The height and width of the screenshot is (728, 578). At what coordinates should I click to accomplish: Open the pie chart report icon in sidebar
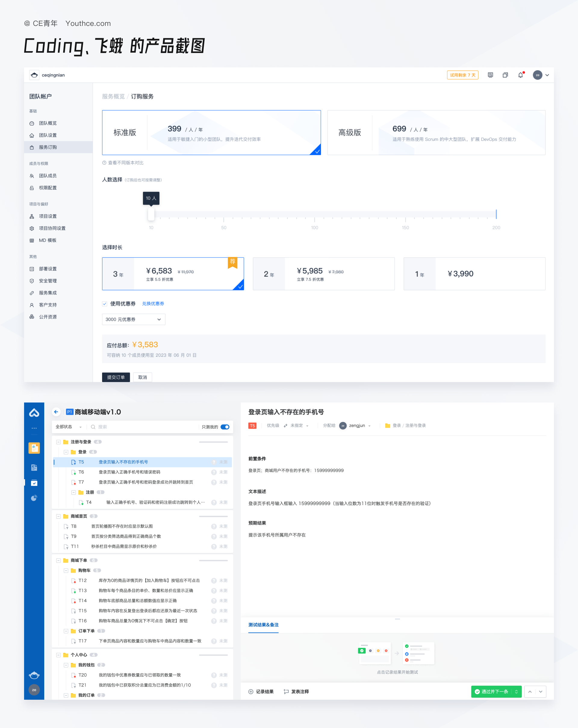34,498
